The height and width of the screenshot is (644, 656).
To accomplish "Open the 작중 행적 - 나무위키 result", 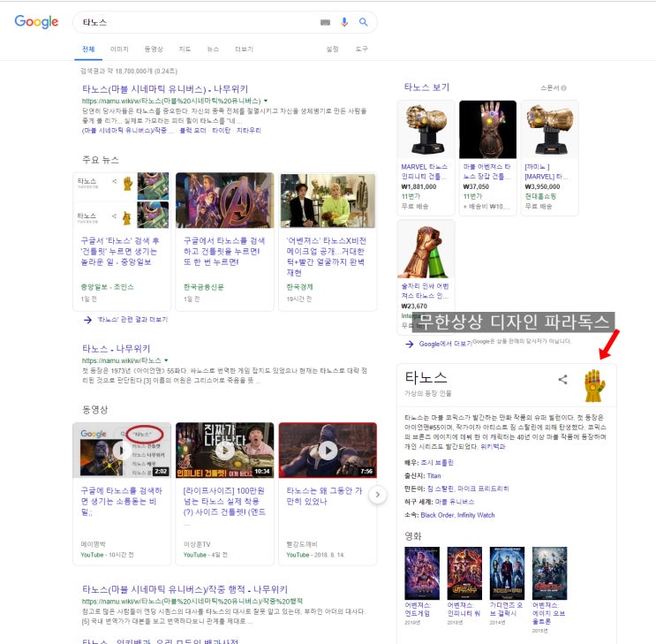I will [x=185, y=589].
